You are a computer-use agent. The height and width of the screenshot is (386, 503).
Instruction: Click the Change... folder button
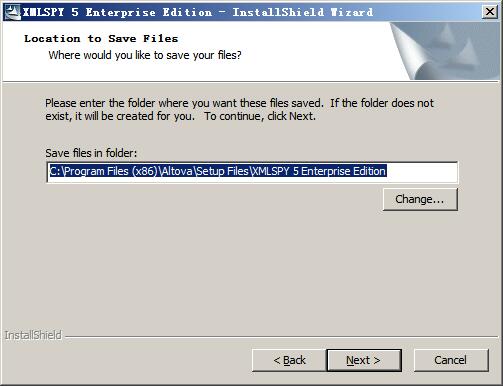[420, 199]
